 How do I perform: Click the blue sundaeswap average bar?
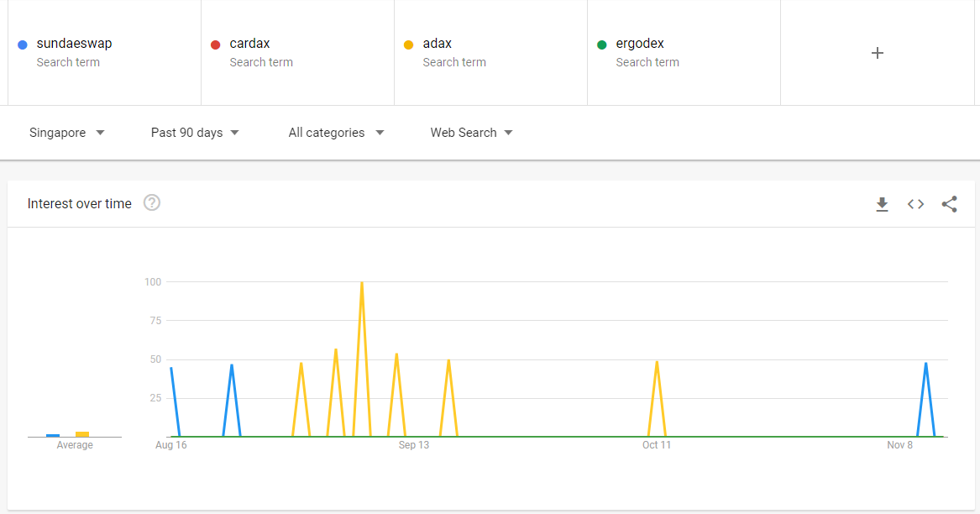coord(53,435)
